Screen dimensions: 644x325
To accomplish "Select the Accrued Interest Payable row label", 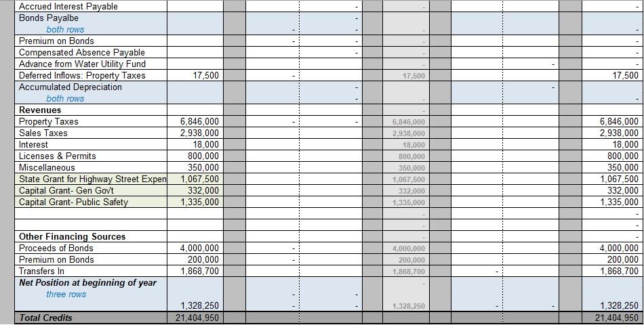I will click(68, 6).
